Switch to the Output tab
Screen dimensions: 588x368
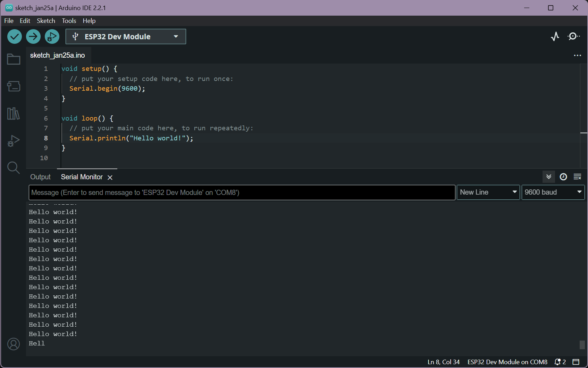pyautogui.click(x=40, y=177)
